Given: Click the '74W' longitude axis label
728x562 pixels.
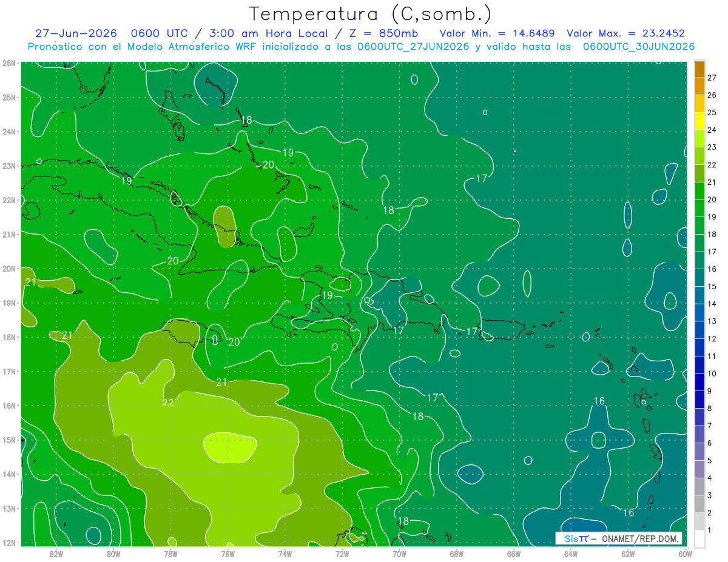Looking at the screenshot, I should pyautogui.click(x=285, y=554).
